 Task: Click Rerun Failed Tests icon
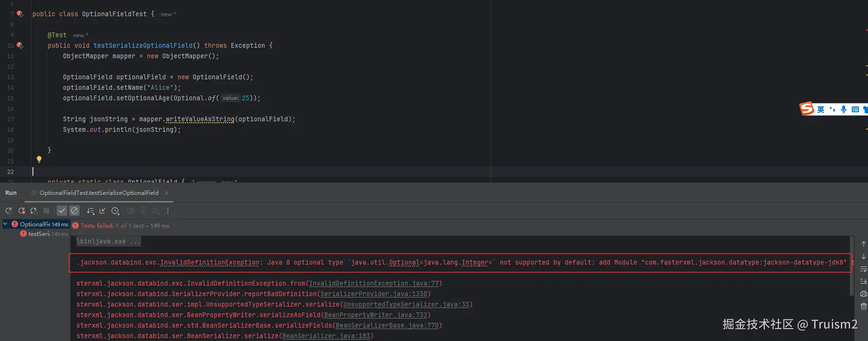point(21,211)
